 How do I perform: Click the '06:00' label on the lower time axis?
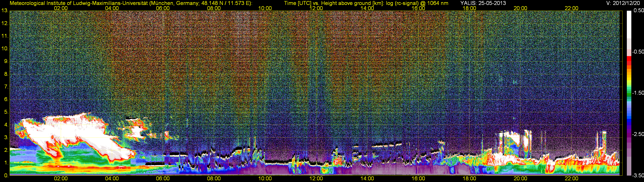pyautogui.click(x=163, y=179)
